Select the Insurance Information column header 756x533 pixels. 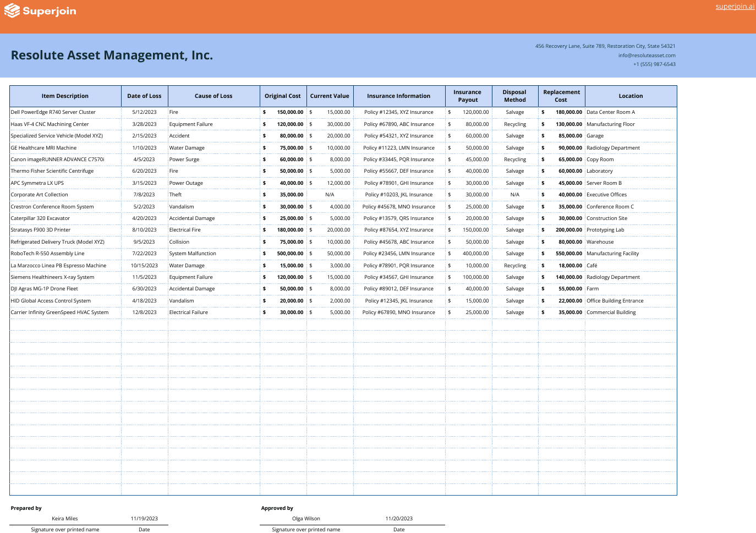pos(398,96)
